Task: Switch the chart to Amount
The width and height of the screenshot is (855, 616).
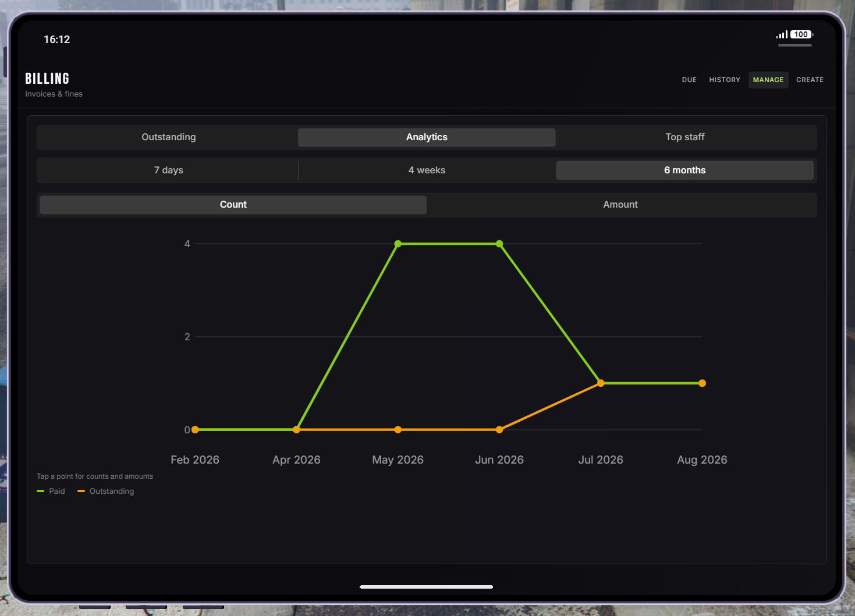Action: (x=620, y=205)
